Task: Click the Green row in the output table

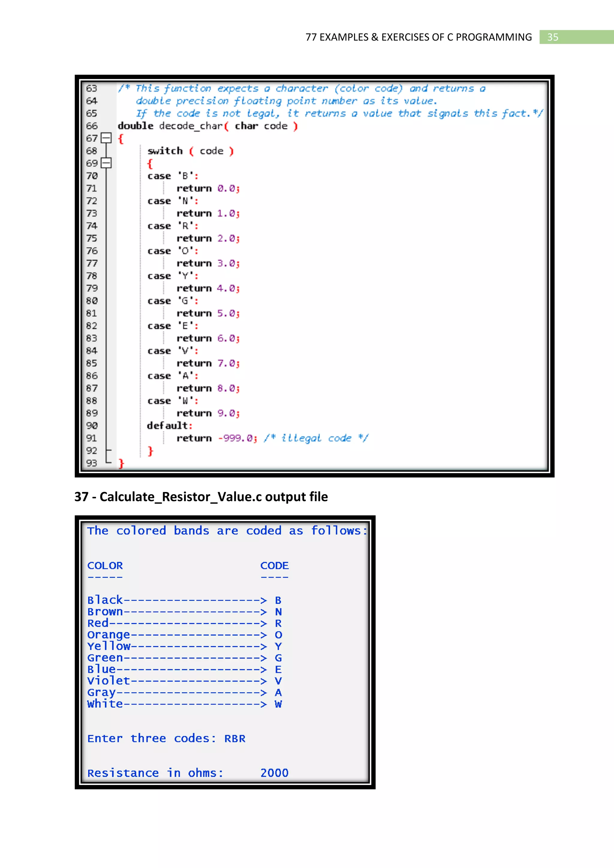Action: coord(184,658)
